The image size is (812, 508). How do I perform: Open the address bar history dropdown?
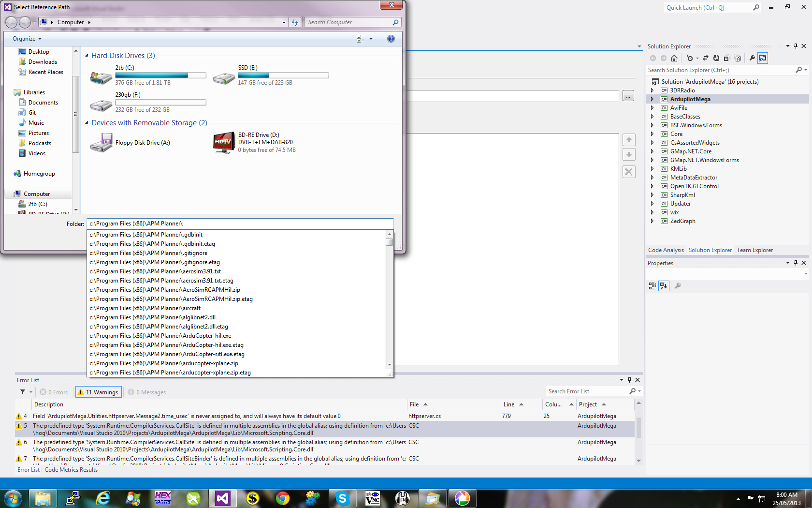pos(284,22)
